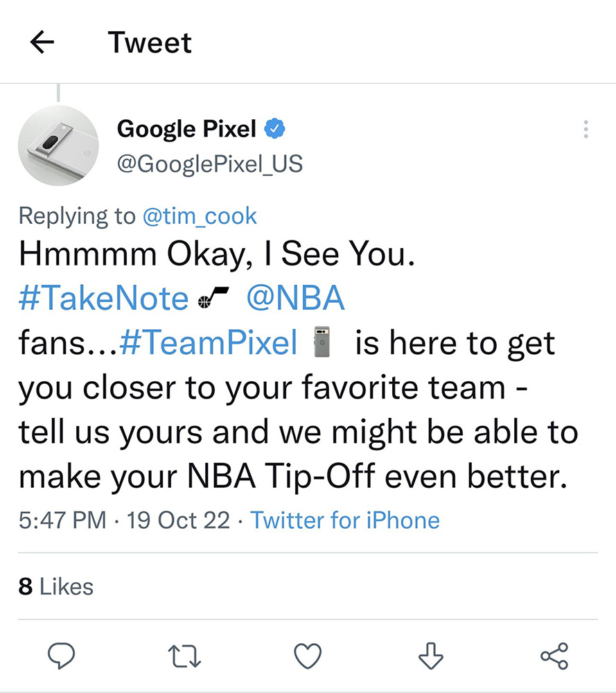Click the blue verified badge
The height and width of the screenshot is (693, 616).
point(274,128)
